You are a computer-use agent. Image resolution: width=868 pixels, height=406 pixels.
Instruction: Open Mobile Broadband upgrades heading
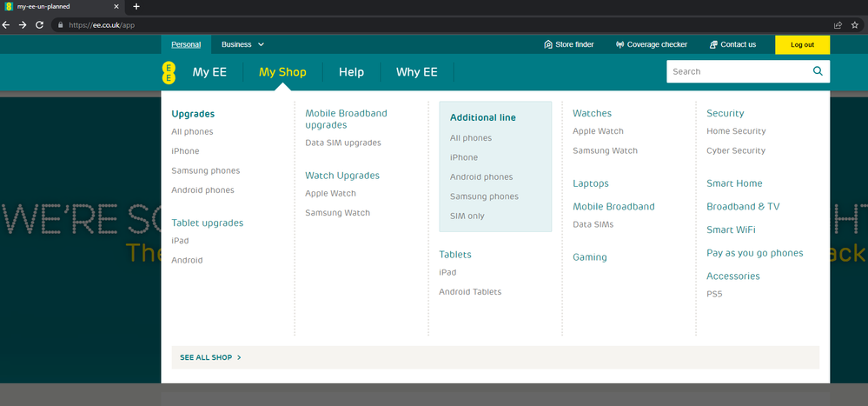(346, 119)
